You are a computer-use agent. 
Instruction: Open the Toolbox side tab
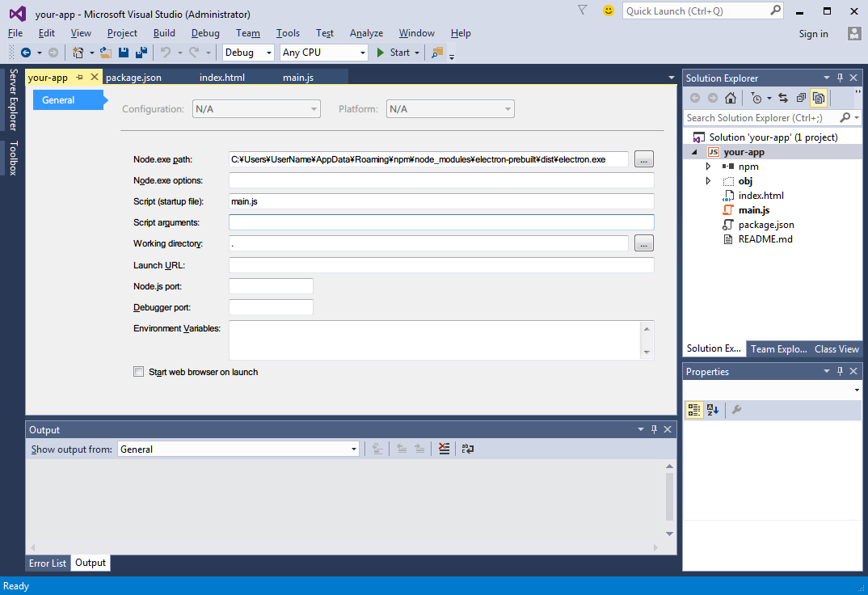pyautogui.click(x=13, y=158)
